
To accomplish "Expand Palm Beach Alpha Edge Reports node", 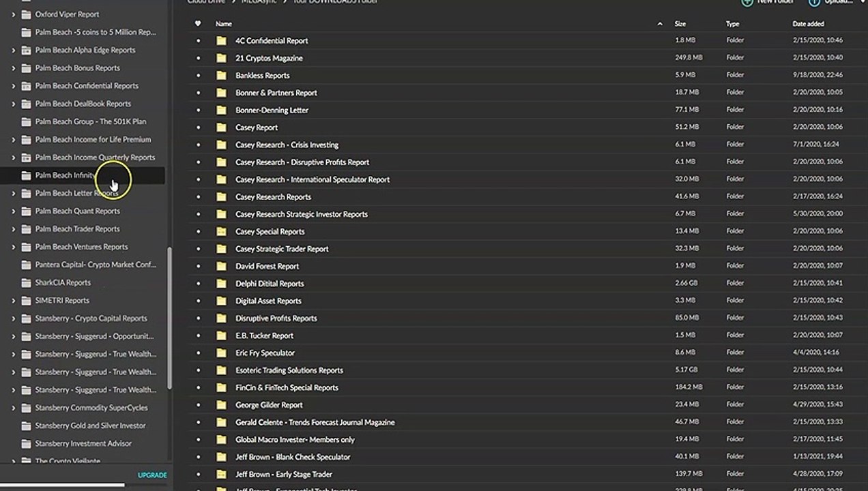I will point(14,50).
